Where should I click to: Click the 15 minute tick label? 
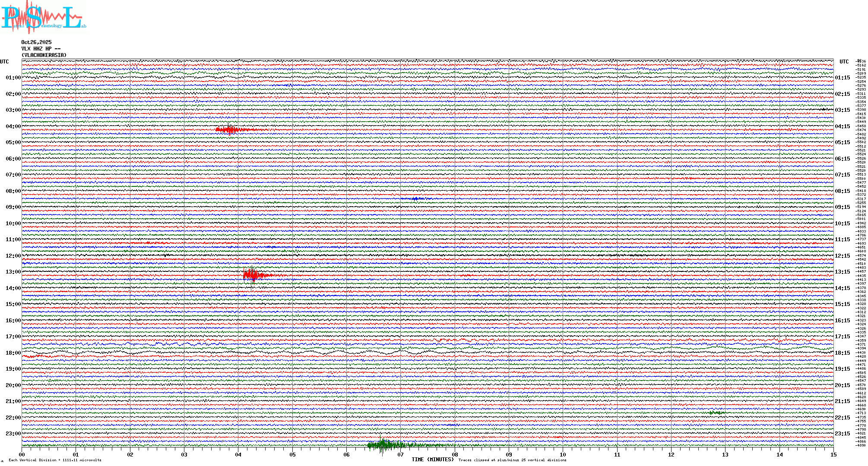833,455
